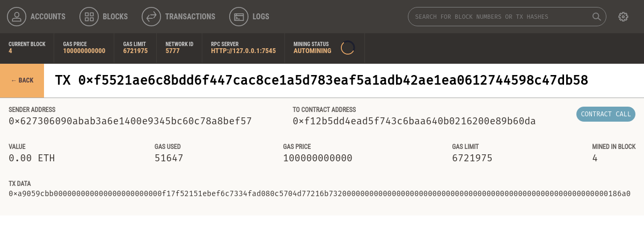Click the transaction hash heading
The height and width of the screenshot is (239, 644).
click(x=321, y=80)
